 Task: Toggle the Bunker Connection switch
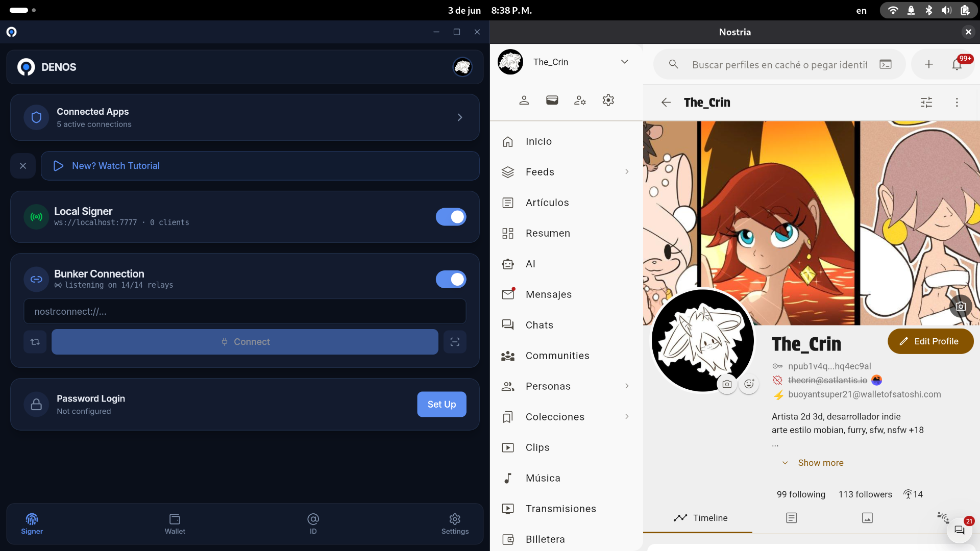click(x=451, y=280)
